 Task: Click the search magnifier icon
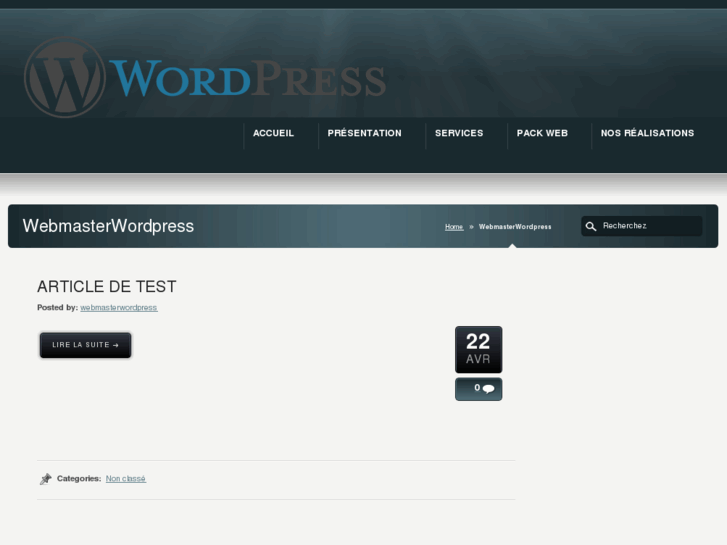pos(591,226)
